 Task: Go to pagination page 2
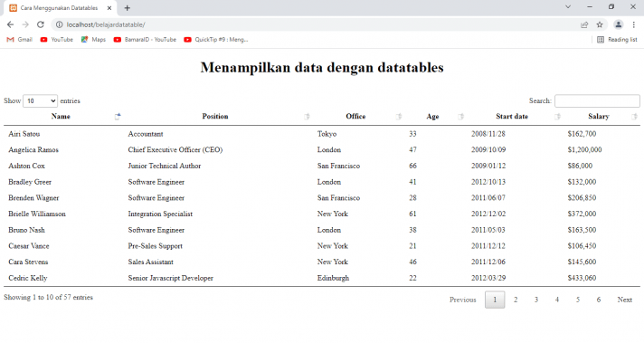click(516, 300)
